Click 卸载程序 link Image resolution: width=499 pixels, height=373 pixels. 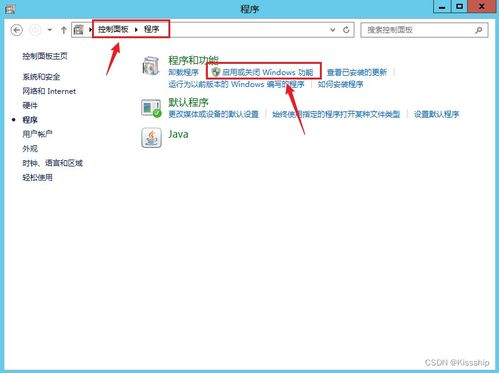(x=183, y=72)
